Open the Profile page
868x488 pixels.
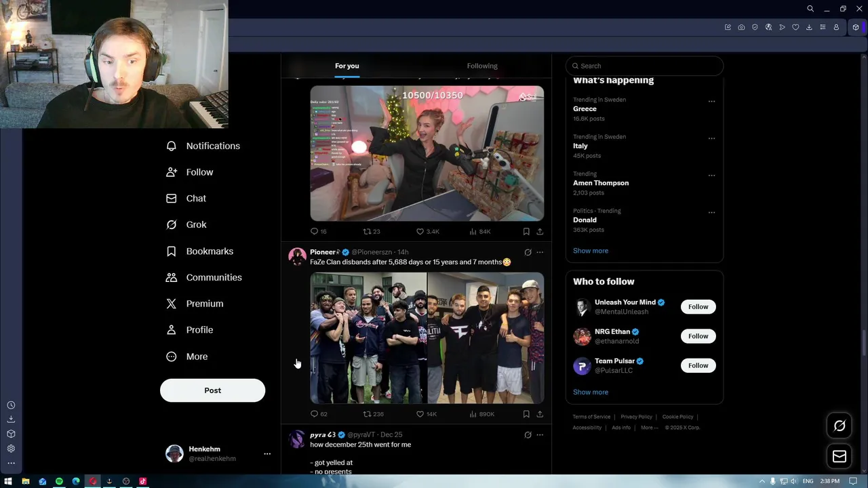pyautogui.click(x=190, y=330)
